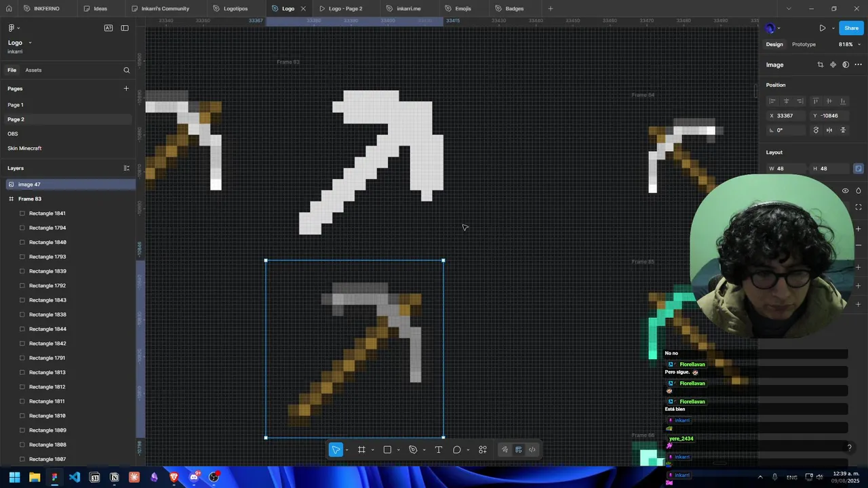Go to the Figma home icon
The height and width of the screenshot is (488, 868).
9,9
